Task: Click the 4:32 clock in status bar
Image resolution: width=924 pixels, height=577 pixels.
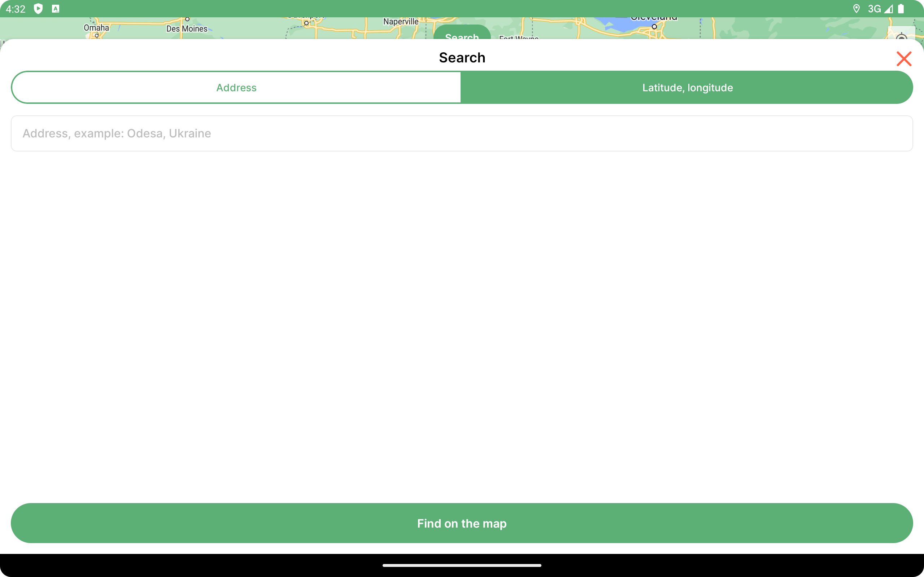Action: click(x=16, y=9)
